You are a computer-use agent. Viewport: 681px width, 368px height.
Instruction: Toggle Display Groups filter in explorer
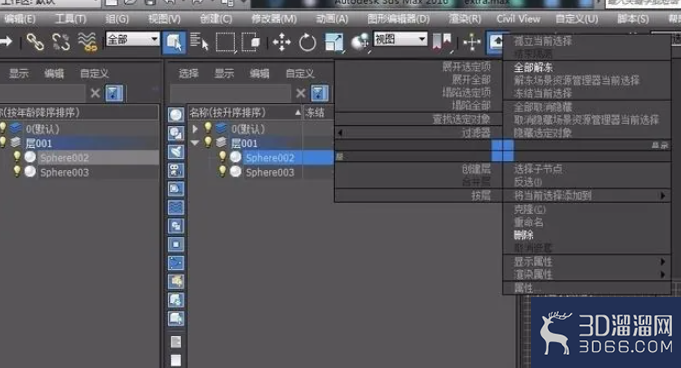(176, 226)
